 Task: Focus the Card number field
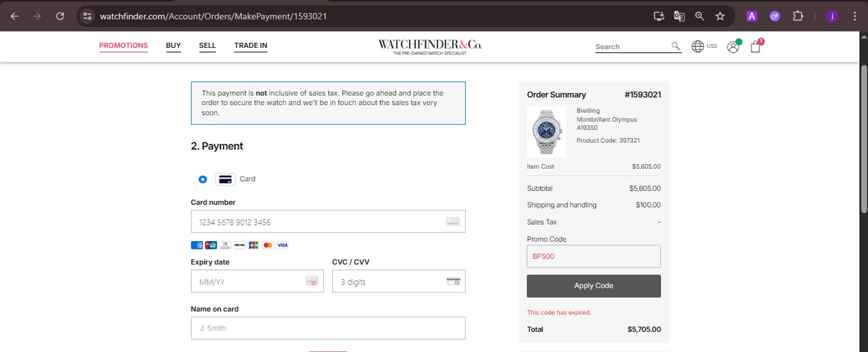[328, 221]
